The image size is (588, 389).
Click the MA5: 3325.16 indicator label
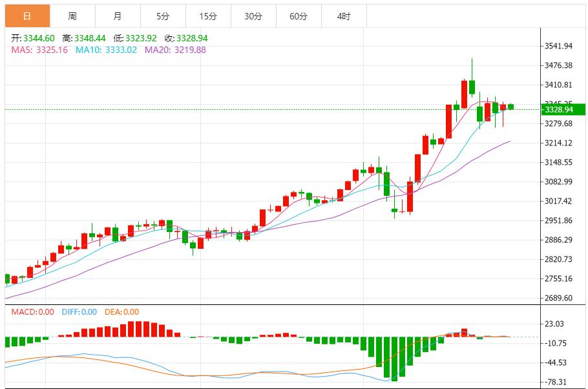click(x=39, y=50)
